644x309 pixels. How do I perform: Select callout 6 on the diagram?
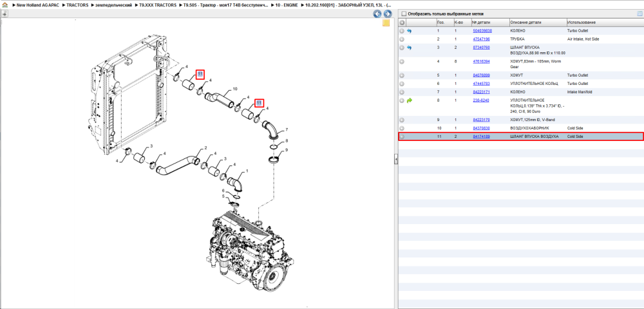223,191
